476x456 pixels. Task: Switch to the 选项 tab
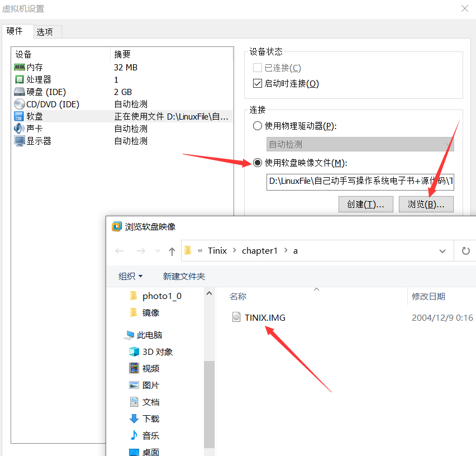(x=45, y=32)
